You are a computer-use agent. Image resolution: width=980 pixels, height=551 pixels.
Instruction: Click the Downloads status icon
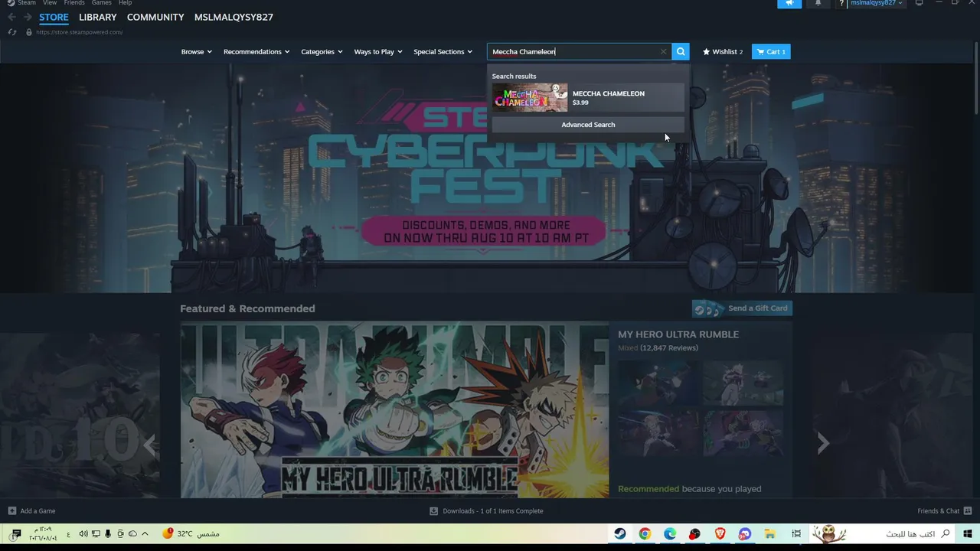(433, 510)
